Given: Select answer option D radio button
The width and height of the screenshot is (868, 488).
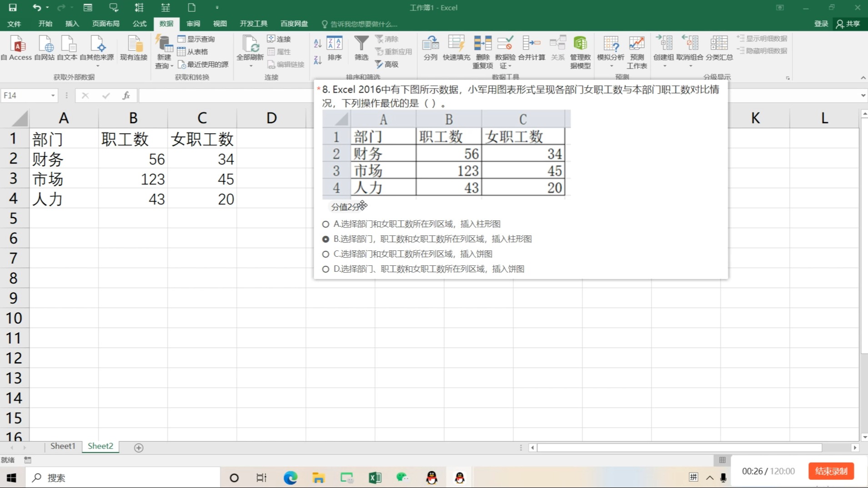Looking at the screenshot, I should coord(326,269).
